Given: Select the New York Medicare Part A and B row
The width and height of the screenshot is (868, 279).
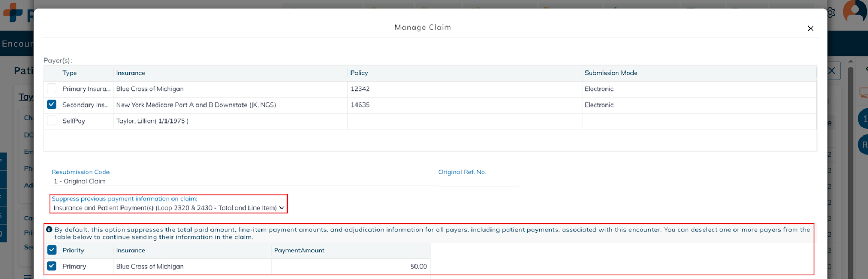Looking at the screenshot, I should (x=196, y=105).
